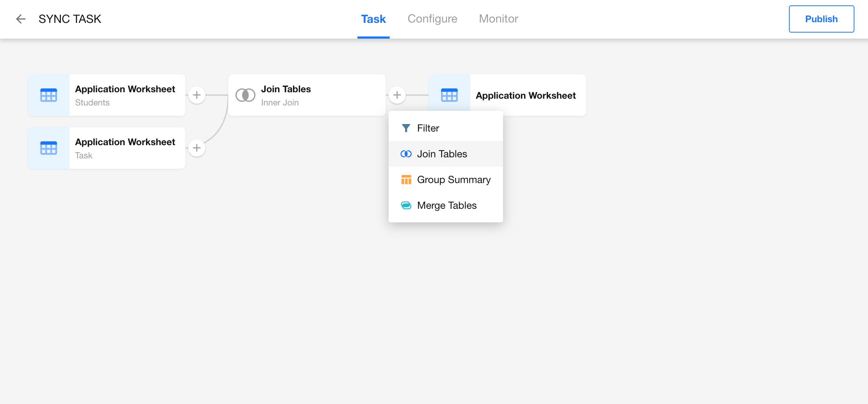Click the Task worksheet table icon
Screen dimensions: 868x404
point(49,148)
